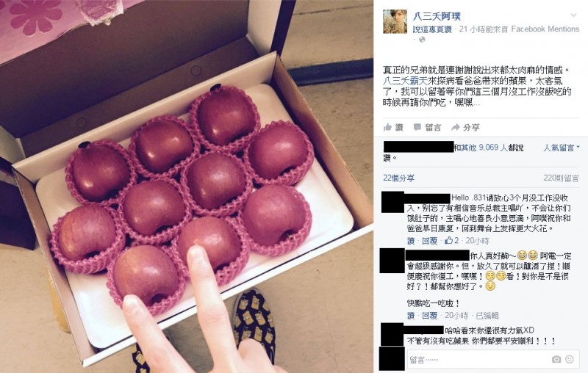
Task: Like this page via 說這專頁讚
Action: (x=432, y=29)
